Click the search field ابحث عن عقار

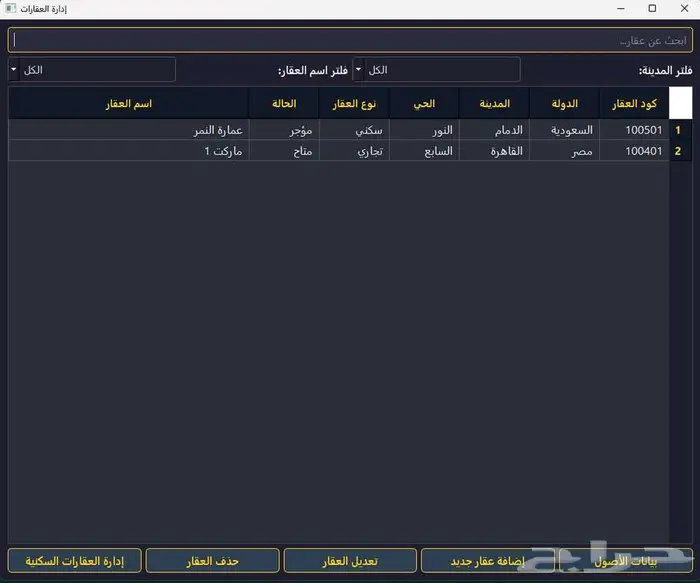pyautogui.click(x=350, y=40)
